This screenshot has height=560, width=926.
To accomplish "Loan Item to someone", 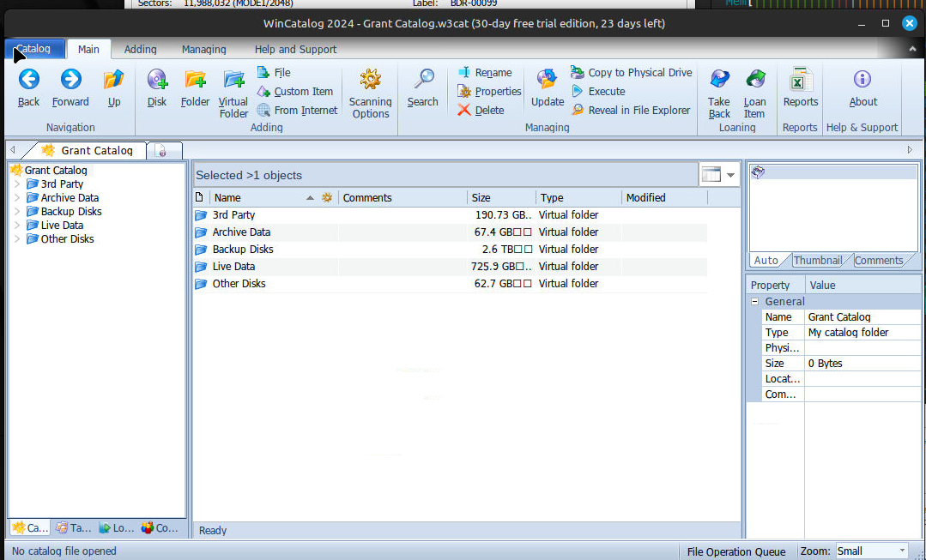I will tap(754, 93).
